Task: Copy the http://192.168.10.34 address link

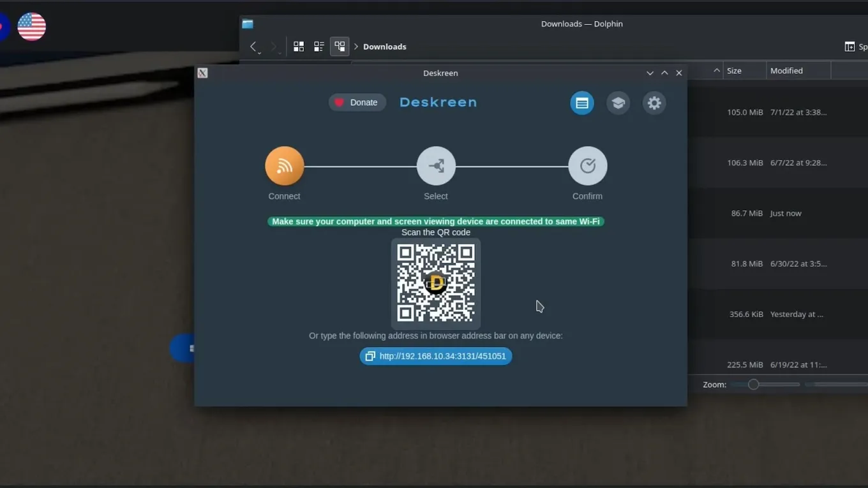Action: pos(436,356)
